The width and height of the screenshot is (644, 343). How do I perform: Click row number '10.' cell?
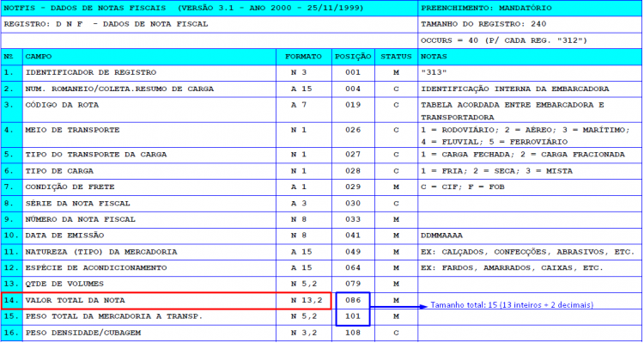tap(12, 236)
